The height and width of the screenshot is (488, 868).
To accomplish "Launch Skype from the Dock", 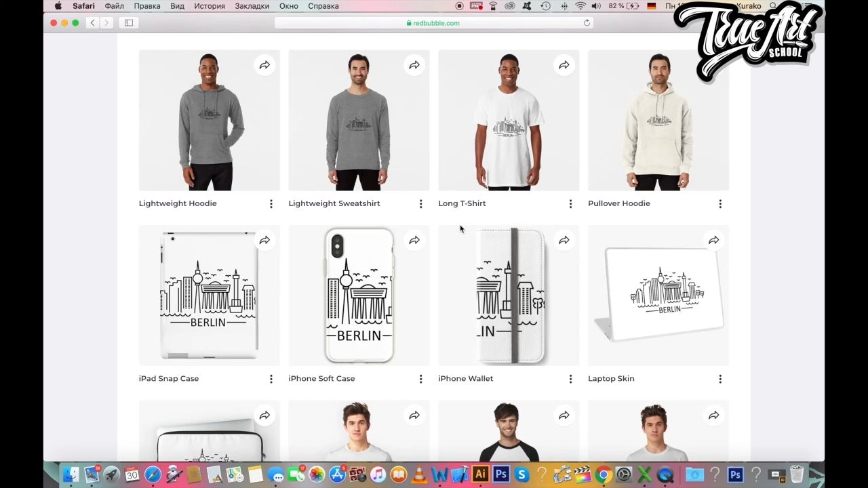I will 521,474.
